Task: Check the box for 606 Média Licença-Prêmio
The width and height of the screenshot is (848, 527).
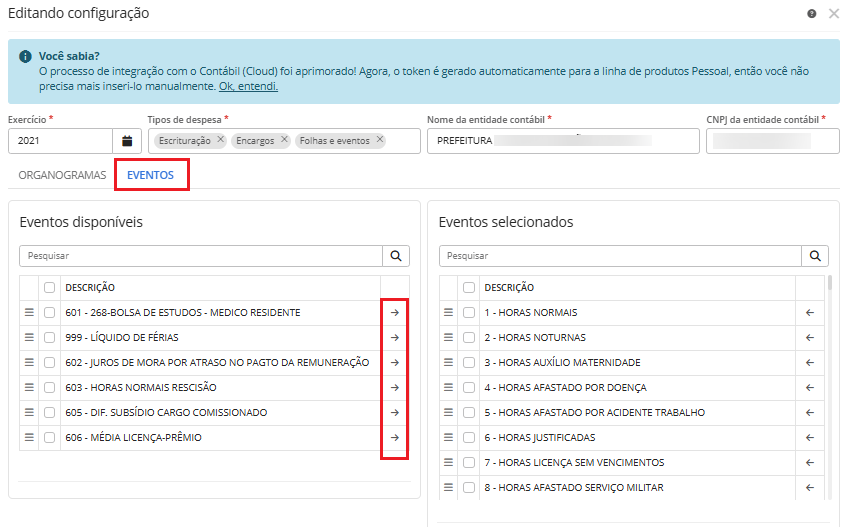Action: (x=49, y=438)
